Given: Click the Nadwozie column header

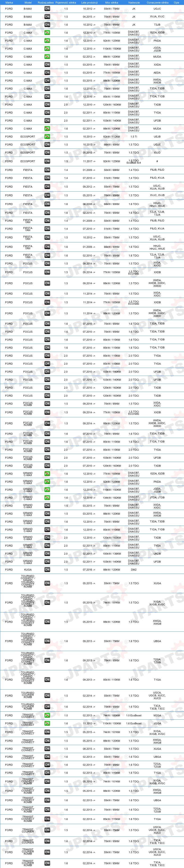Looking at the screenshot, I should pyautogui.click(x=134, y=2).
